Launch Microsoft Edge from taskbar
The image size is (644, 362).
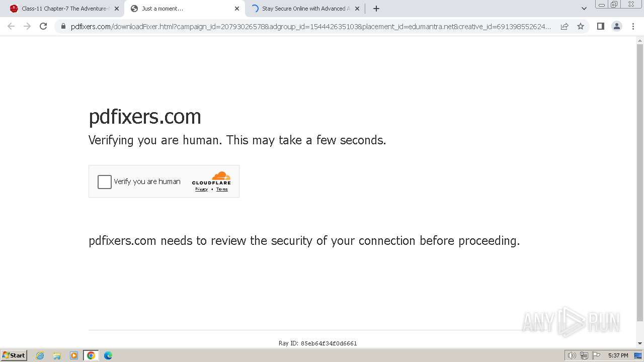(108, 355)
